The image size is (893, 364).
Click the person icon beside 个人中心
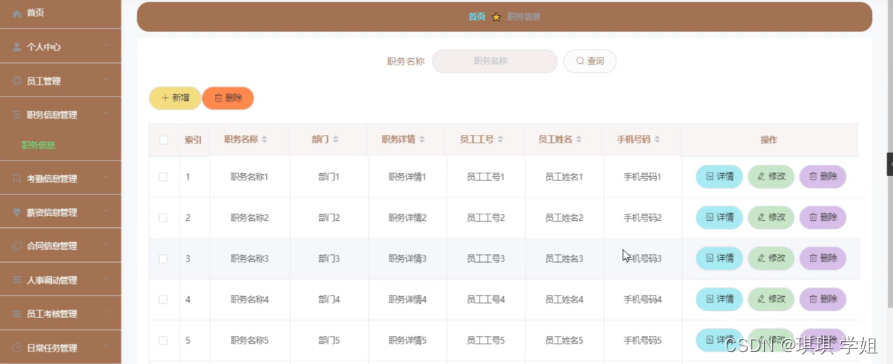coord(17,47)
